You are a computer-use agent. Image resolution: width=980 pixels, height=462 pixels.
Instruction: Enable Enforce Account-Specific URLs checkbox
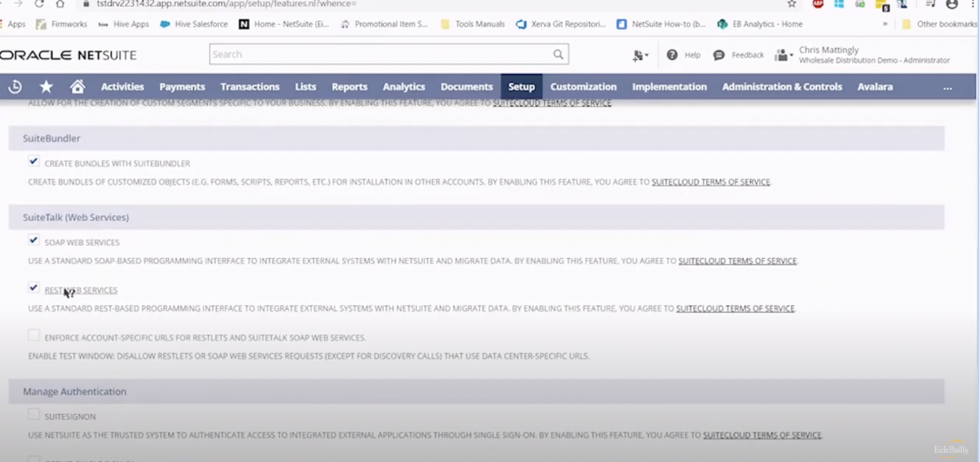tap(33, 335)
